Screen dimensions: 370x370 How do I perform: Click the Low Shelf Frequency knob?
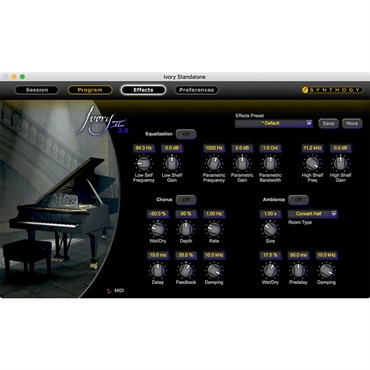tap(144, 163)
